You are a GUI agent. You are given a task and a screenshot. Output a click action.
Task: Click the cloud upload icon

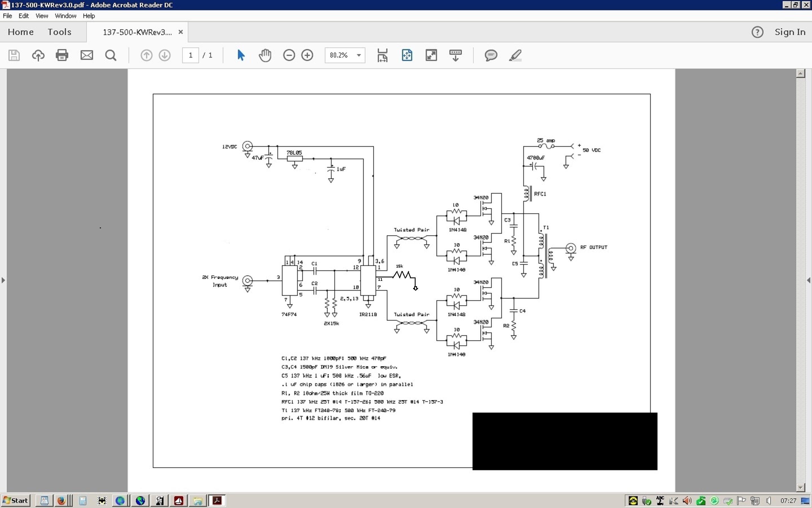(38, 55)
